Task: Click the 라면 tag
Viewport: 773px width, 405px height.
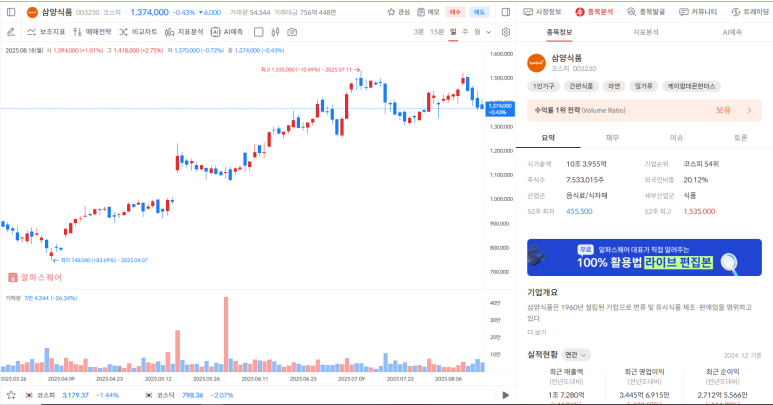Action: point(614,86)
